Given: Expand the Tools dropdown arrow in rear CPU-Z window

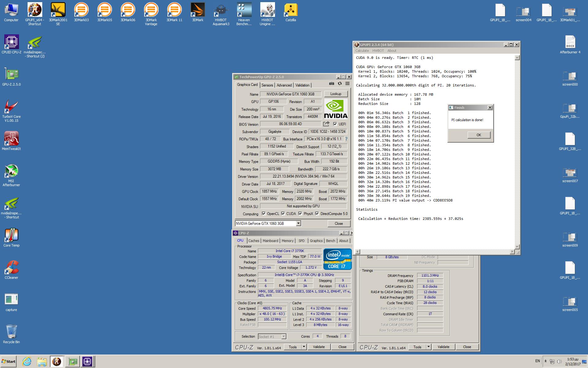Looking at the screenshot, I should click(x=428, y=347).
